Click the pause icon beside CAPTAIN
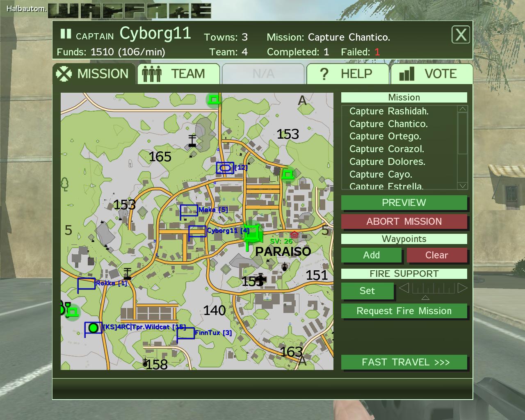Screen dimensions: 525x420 [66, 34]
